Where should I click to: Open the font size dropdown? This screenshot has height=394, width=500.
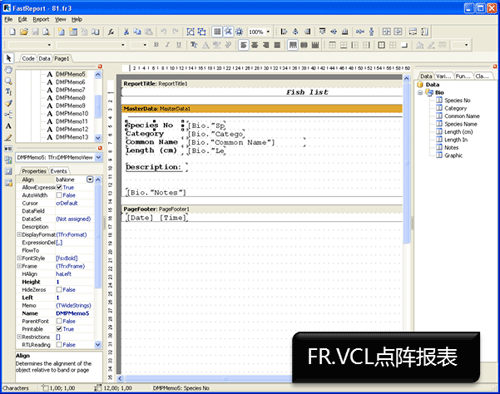coord(145,45)
